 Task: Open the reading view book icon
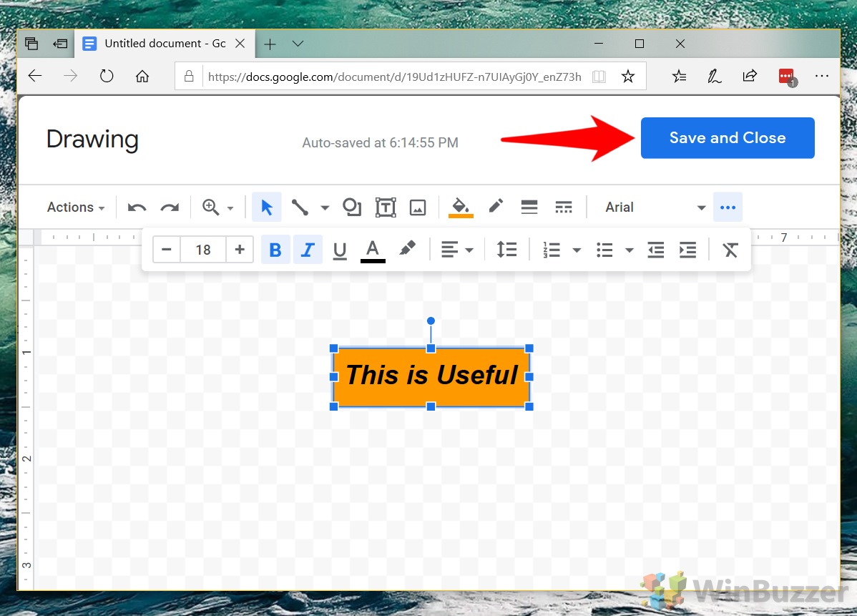(599, 77)
